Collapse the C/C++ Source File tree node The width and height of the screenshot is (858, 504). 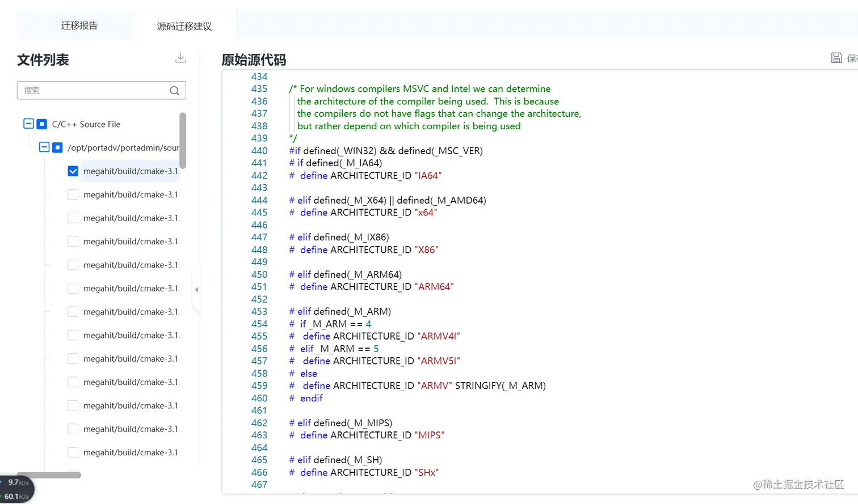pyautogui.click(x=28, y=124)
